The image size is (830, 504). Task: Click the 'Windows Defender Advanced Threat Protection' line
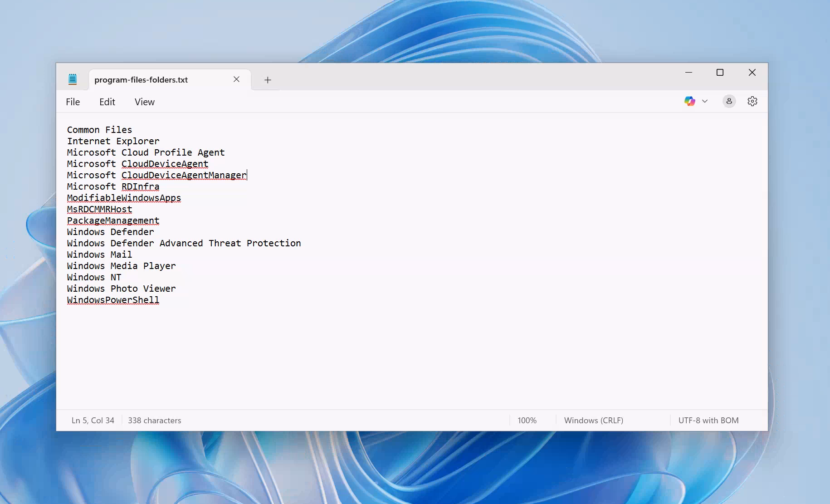click(184, 243)
